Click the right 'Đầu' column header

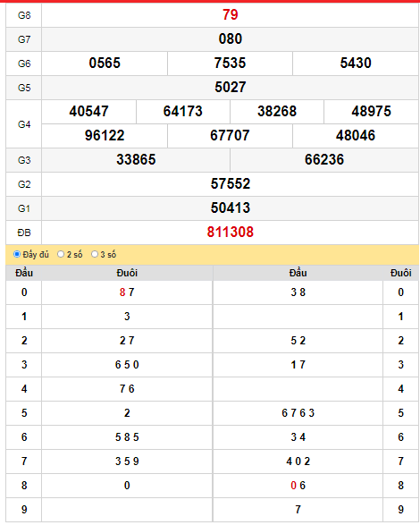[298, 273]
